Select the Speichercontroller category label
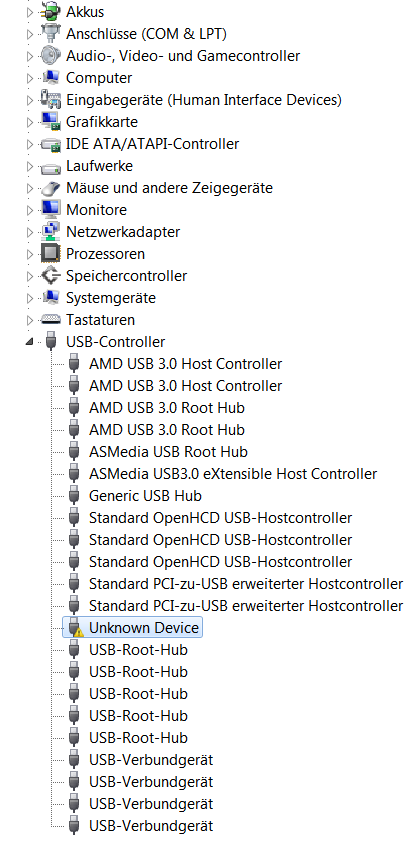The height and width of the screenshot is (856, 410). tap(127, 276)
